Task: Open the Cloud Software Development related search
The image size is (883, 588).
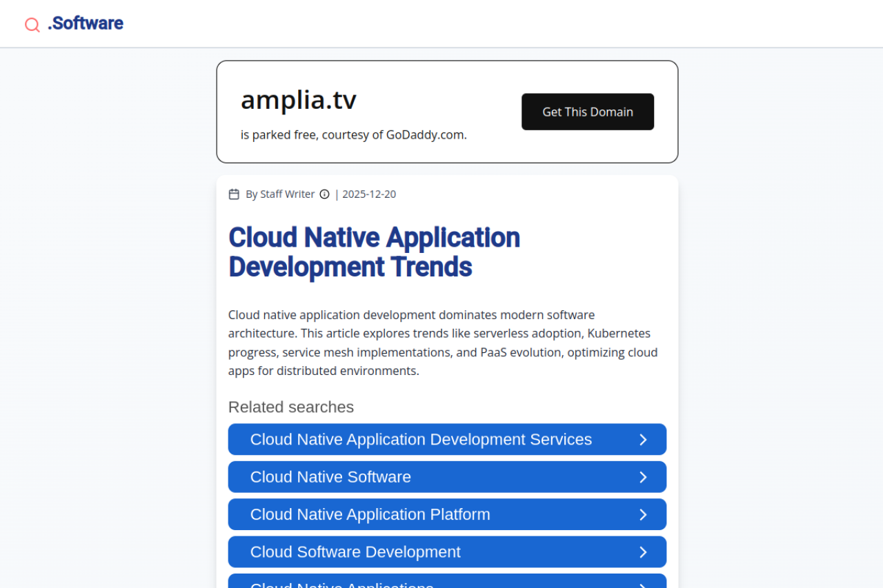Action: 355,552
